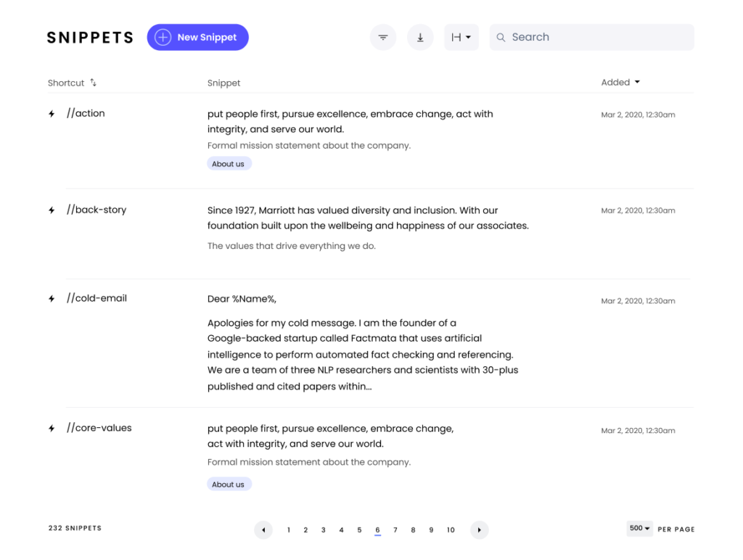Viewport: 743px width, 560px height.
Task: Click 'The values that drive everything we do.'
Action: tap(292, 246)
